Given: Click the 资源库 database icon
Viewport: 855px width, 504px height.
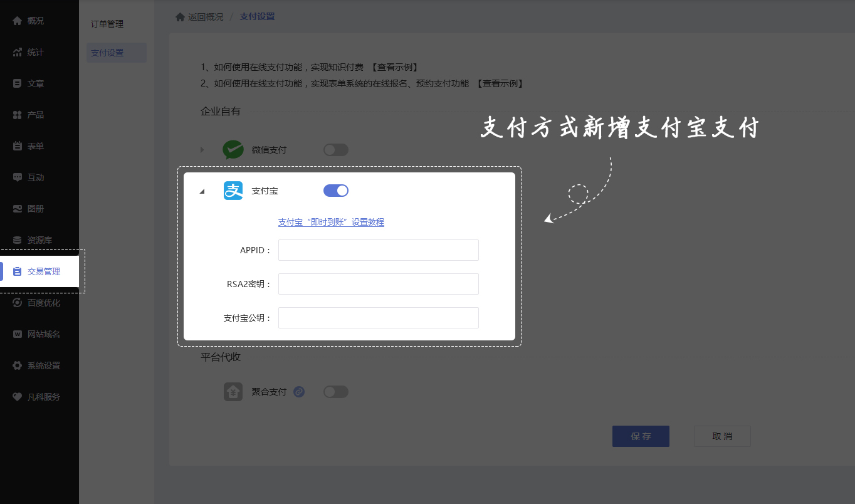Looking at the screenshot, I should coord(18,240).
